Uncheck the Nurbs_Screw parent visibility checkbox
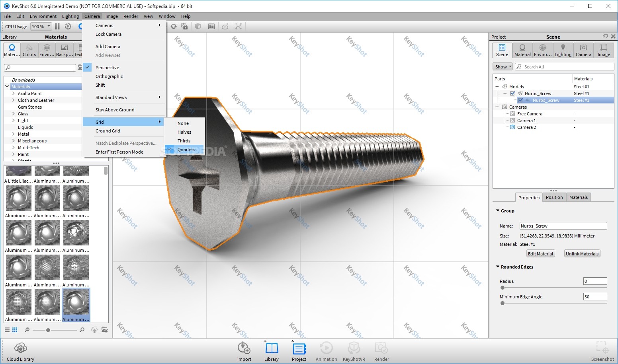The image size is (618, 364). pos(512,93)
